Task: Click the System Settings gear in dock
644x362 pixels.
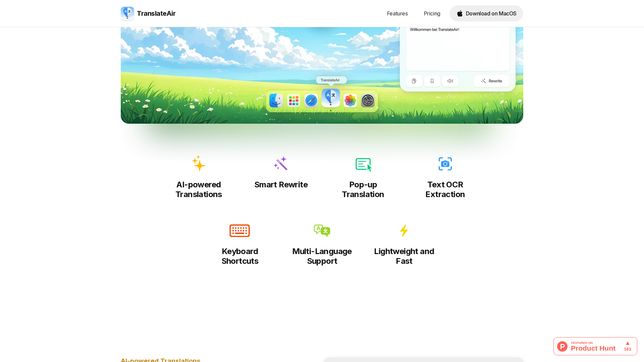Action: [x=368, y=101]
